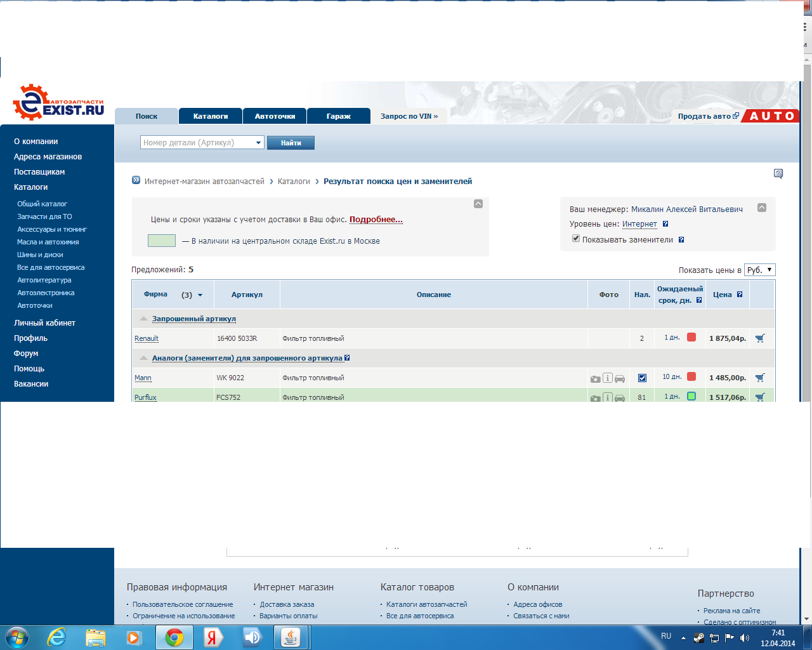Switch to the Каталоги tab
Screen dimensions: 812x650
pyautogui.click(x=211, y=116)
